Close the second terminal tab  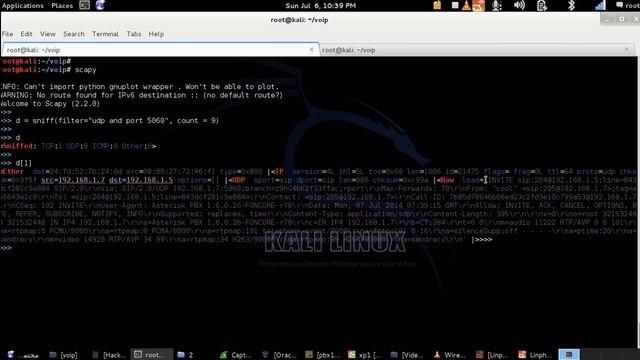point(627,49)
